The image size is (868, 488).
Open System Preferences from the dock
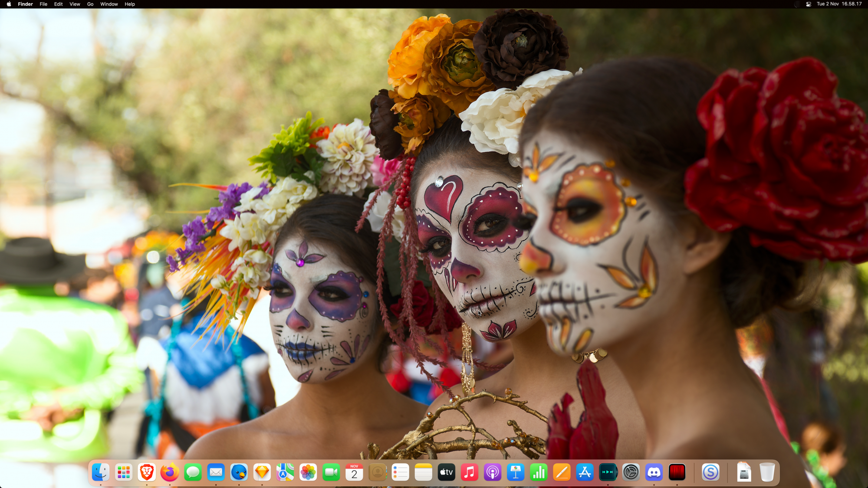[631, 472]
